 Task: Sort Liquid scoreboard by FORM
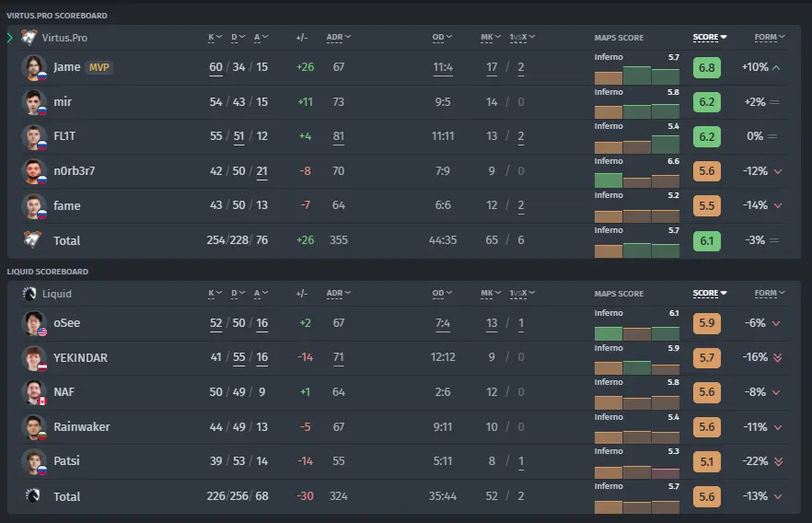coord(770,293)
